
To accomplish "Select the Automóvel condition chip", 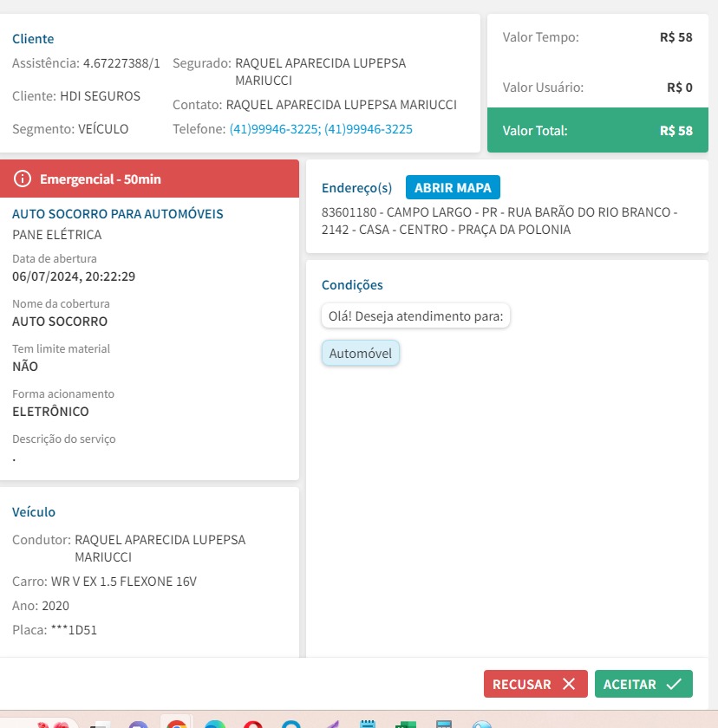I will click(x=361, y=354).
